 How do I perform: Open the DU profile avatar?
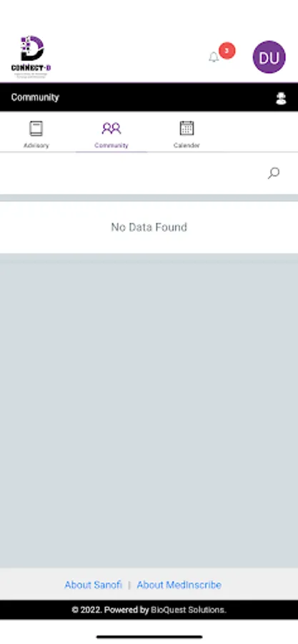tap(269, 57)
